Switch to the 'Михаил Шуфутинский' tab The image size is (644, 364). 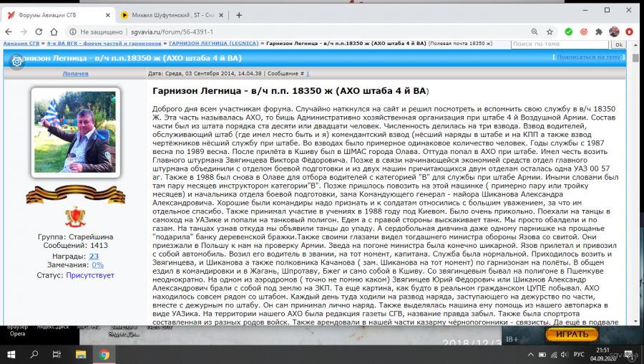pos(172,15)
